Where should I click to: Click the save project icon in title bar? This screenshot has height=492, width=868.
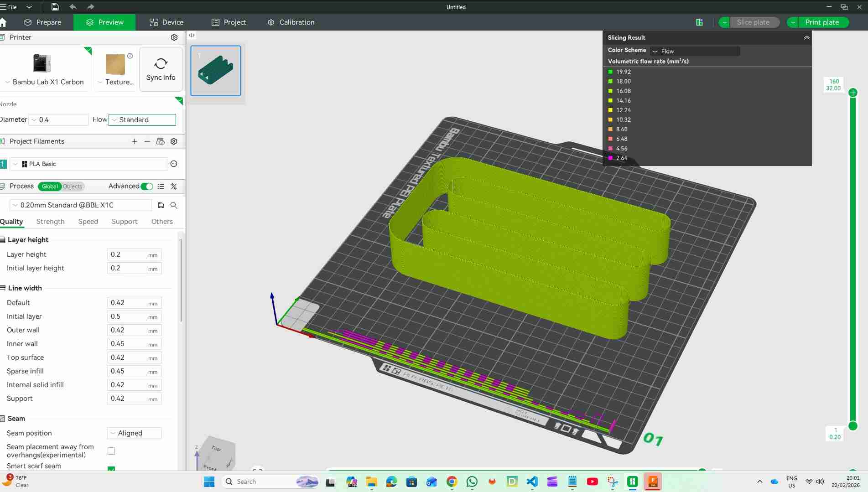pyautogui.click(x=55, y=7)
